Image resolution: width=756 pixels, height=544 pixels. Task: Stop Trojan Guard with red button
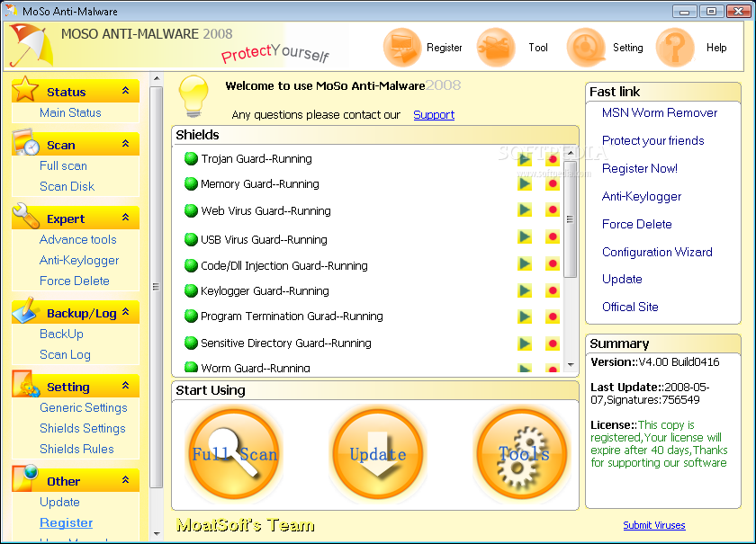click(x=553, y=159)
